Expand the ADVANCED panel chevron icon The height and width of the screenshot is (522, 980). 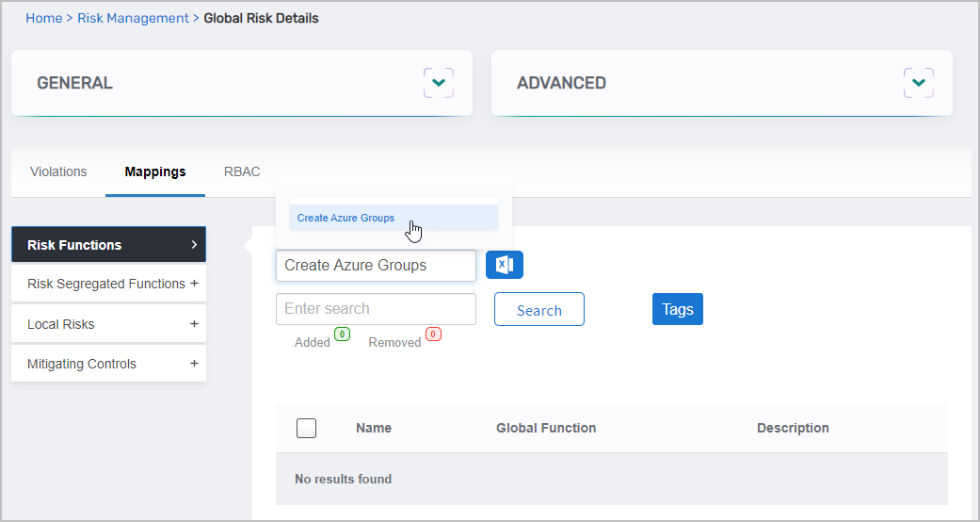click(x=918, y=83)
